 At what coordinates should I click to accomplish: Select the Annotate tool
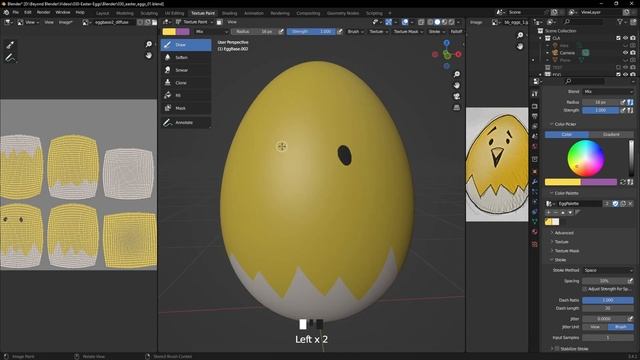[186, 122]
